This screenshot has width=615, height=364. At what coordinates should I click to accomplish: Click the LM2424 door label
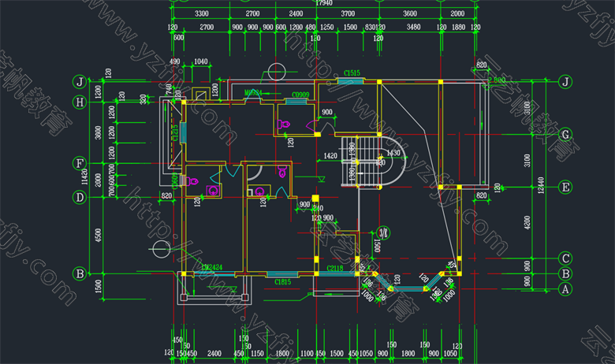point(212,267)
